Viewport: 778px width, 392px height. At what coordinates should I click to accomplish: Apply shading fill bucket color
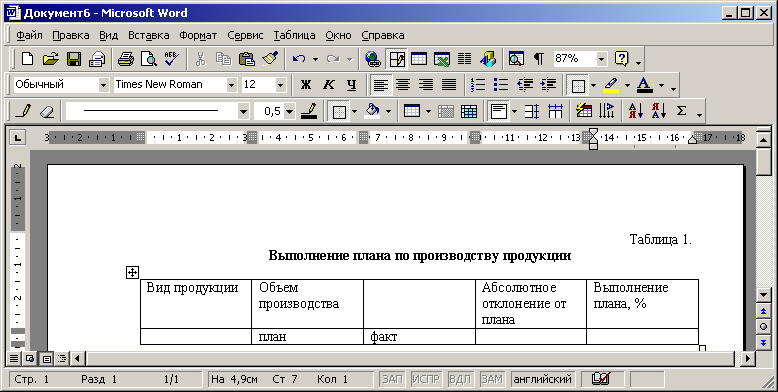(x=372, y=111)
